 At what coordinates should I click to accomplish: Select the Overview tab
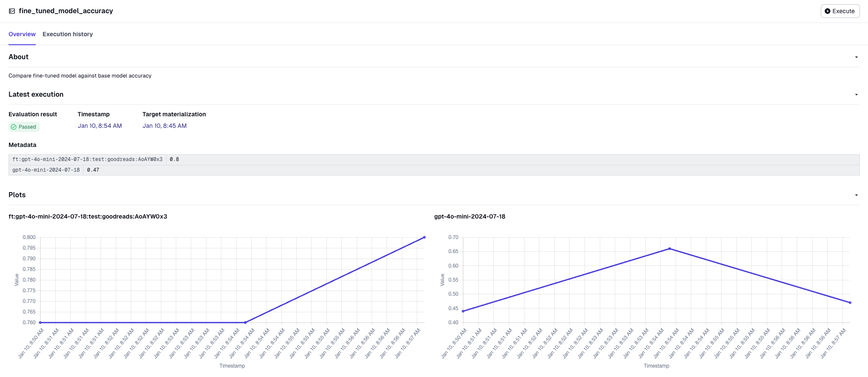(22, 34)
